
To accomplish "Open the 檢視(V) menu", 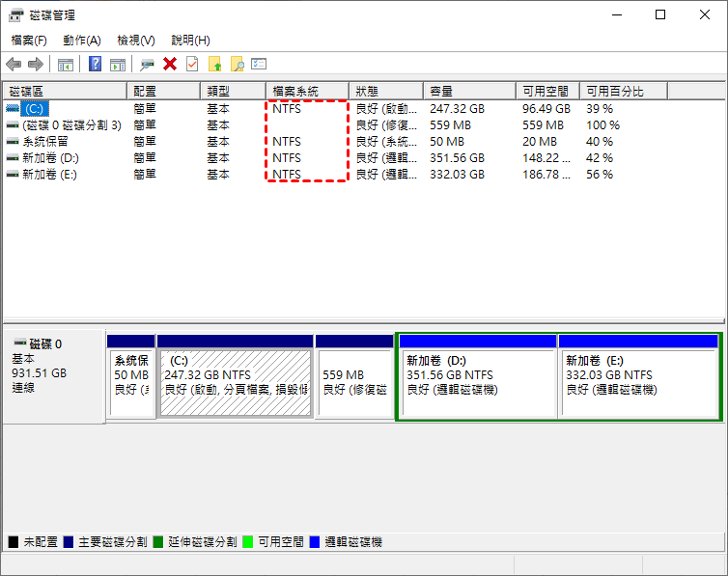I will click(x=135, y=41).
